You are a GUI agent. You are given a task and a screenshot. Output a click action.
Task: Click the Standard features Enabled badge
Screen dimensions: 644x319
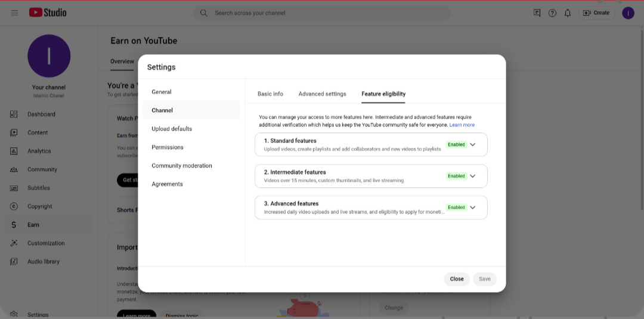456,144
